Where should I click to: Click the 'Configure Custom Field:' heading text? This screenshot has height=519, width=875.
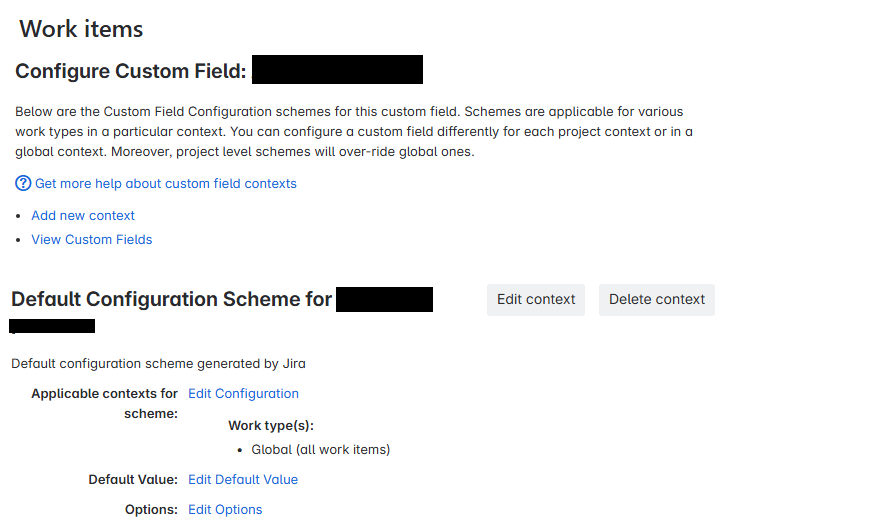click(x=131, y=71)
